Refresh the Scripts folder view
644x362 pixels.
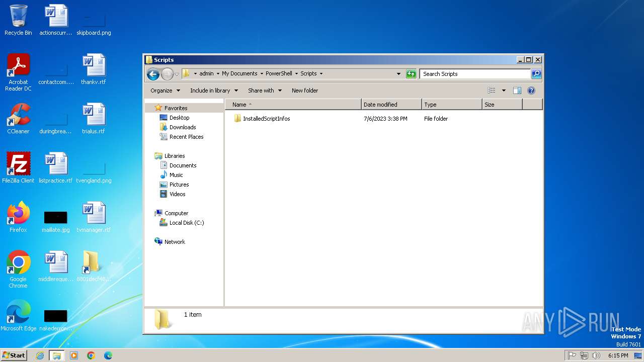(411, 74)
